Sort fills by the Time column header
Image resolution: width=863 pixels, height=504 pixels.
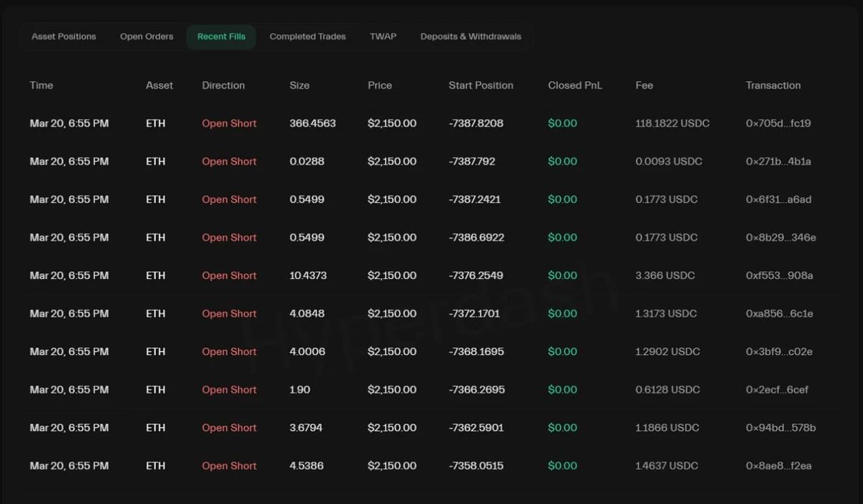(42, 86)
